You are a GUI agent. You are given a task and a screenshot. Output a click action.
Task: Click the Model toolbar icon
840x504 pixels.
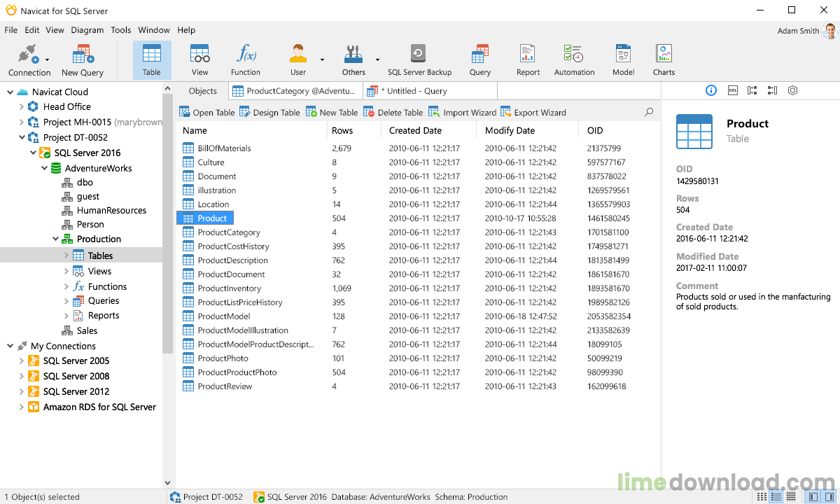(623, 59)
